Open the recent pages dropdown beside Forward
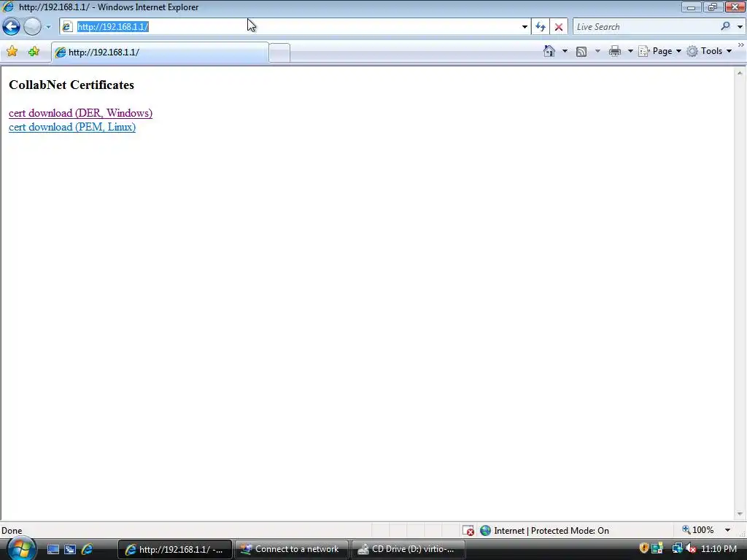Viewport: 747px width, 560px height. pyautogui.click(x=48, y=27)
